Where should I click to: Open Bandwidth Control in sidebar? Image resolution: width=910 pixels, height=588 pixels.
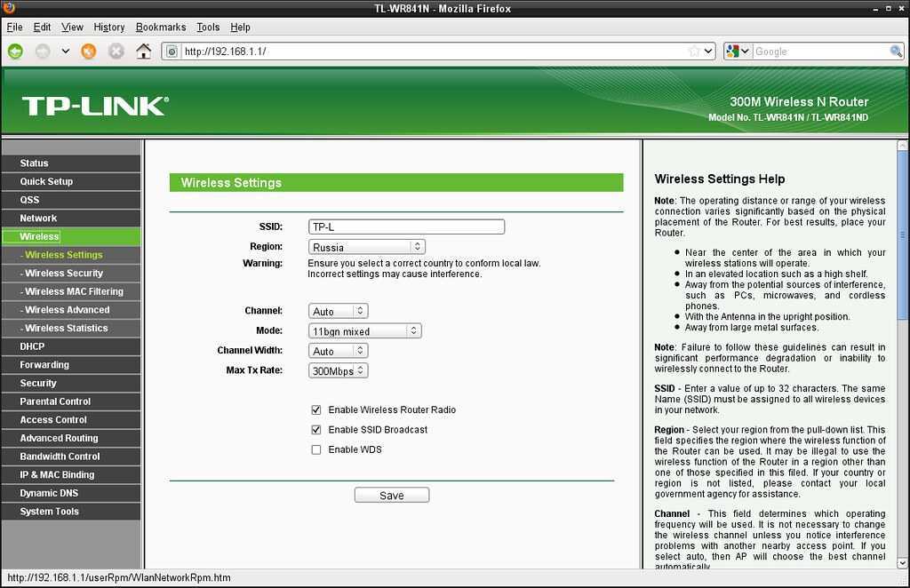(71, 457)
